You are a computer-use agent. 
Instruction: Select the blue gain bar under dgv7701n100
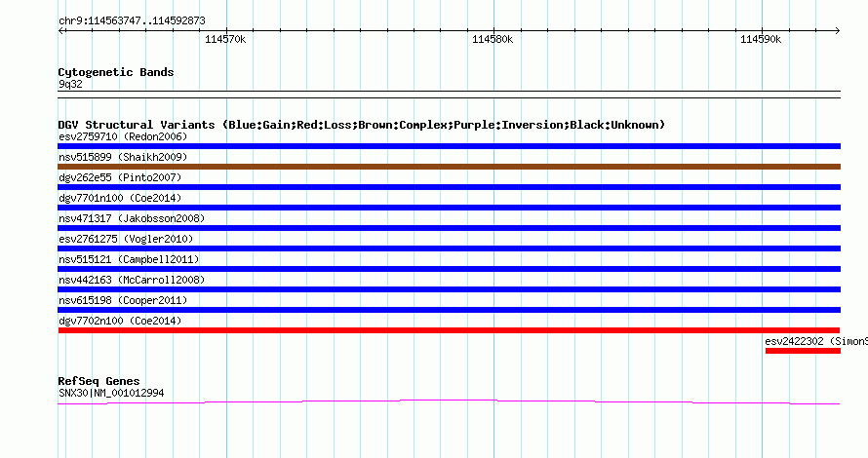coord(449,208)
